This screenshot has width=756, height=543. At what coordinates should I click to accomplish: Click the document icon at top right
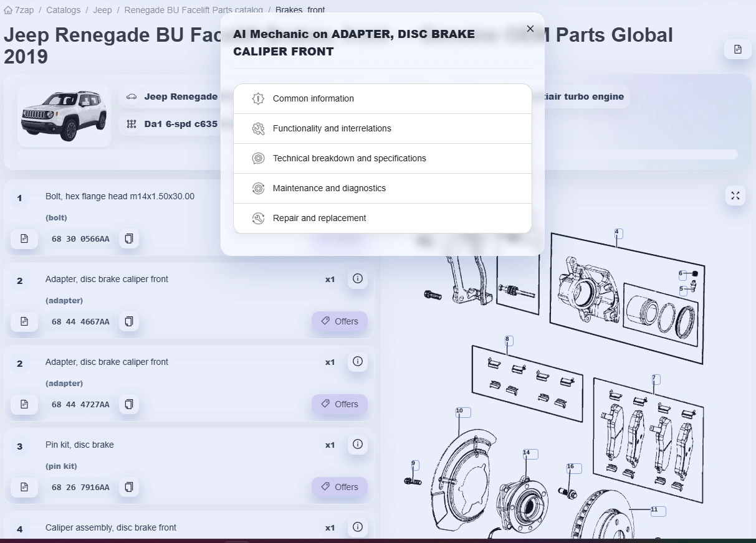(x=738, y=49)
